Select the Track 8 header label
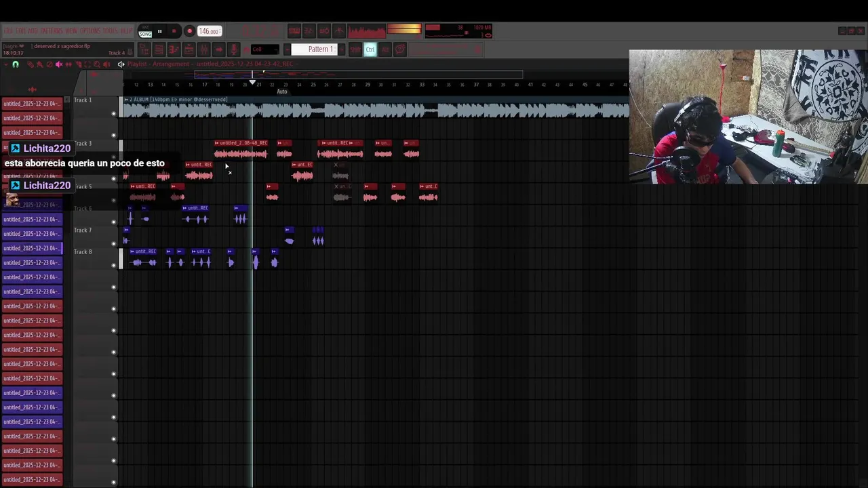868x488 pixels. tap(83, 252)
